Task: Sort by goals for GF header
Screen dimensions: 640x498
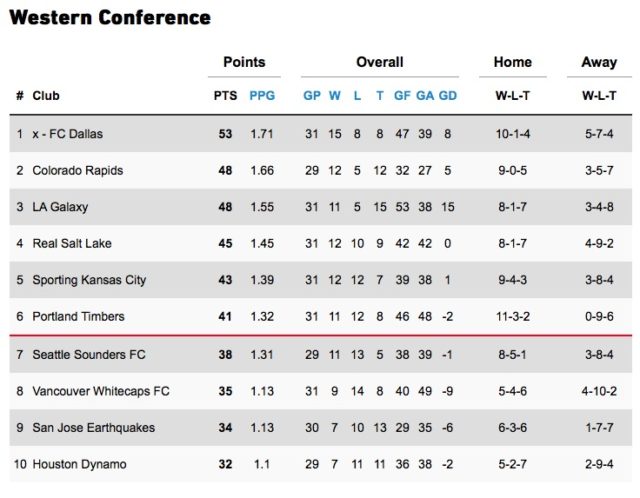Action: [x=402, y=96]
